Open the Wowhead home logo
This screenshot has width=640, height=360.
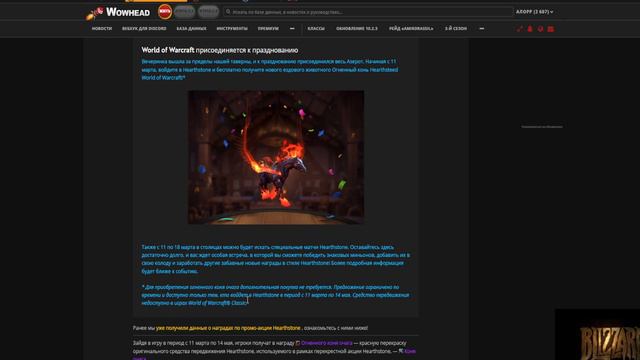[x=118, y=12]
